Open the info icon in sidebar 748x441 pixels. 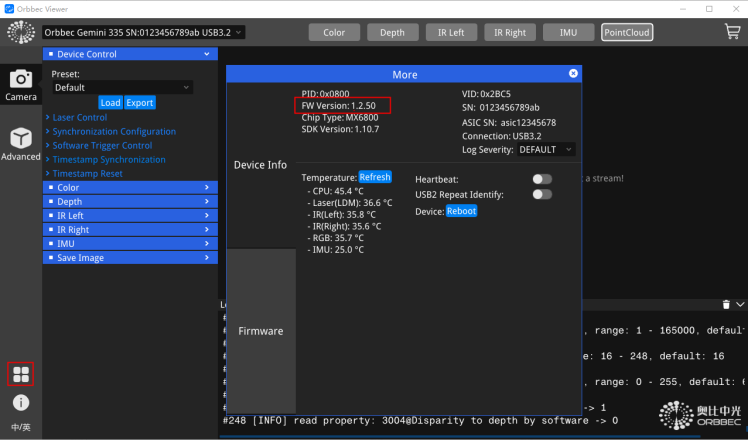click(x=21, y=403)
